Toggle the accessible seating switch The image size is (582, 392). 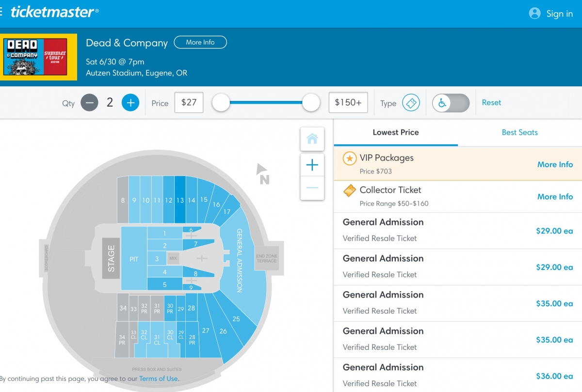pyautogui.click(x=451, y=103)
